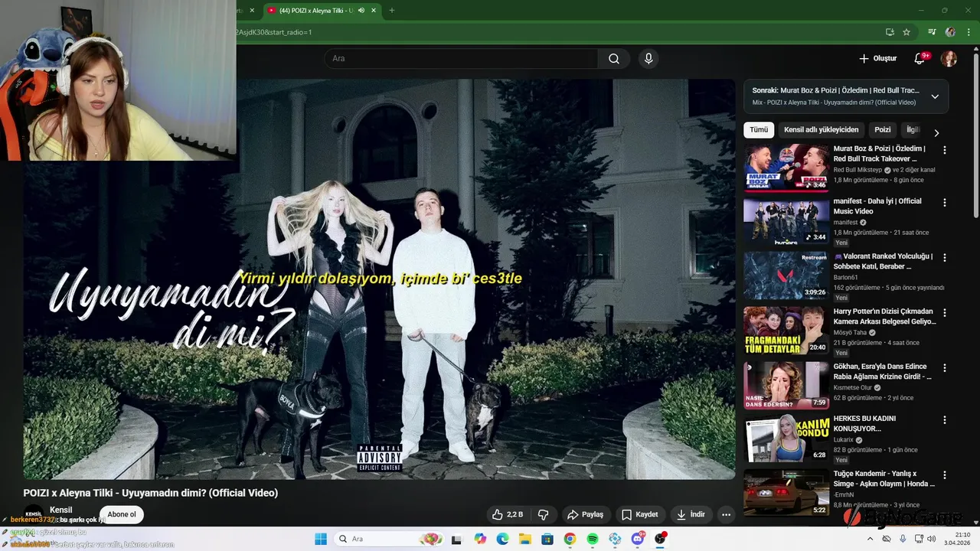The image size is (980, 551).
Task: Save video with the Kaydet button
Action: [x=639, y=514]
